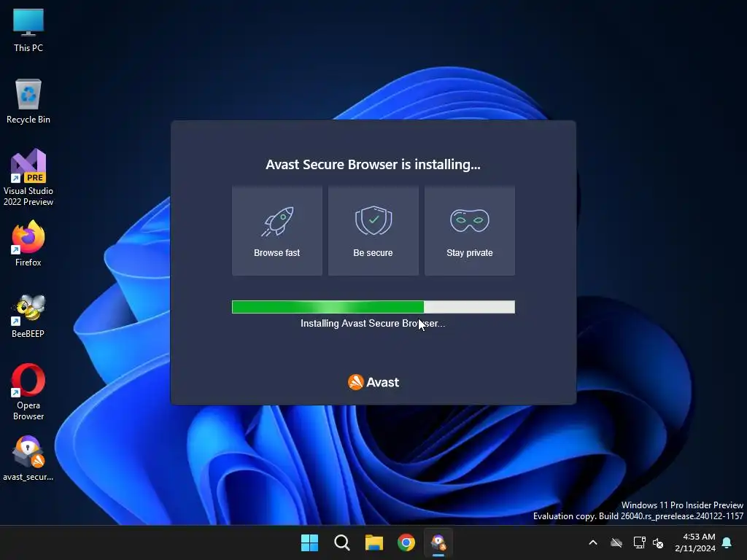The height and width of the screenshot is (560, 747).
Task: Open the This PC desktop icon
Action: pyautogui.click(x=28, y=30)
